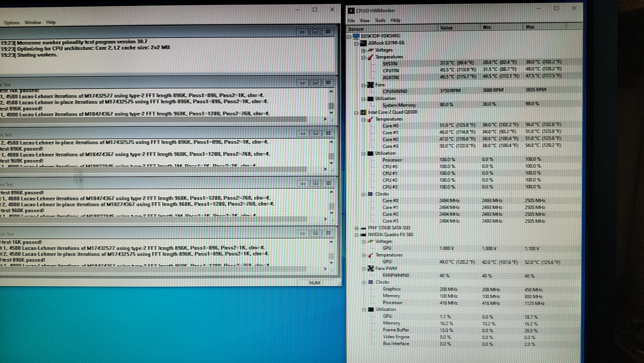Open the Tools menu in HWMonitor
Screen dimensions: 644x363
click(x=380, y=20)
